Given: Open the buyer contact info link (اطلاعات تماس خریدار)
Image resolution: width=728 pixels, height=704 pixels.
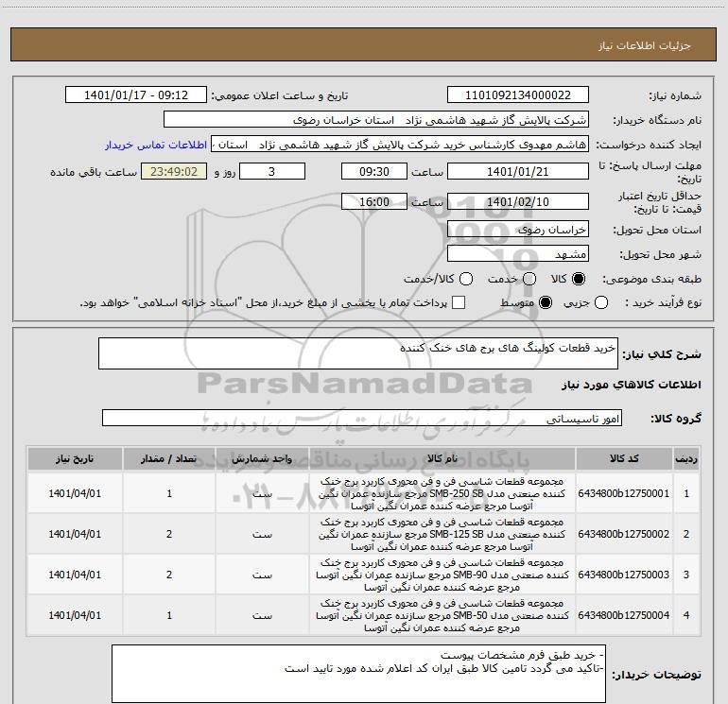Looking at the screenshot, I should [x=156, y=145].
